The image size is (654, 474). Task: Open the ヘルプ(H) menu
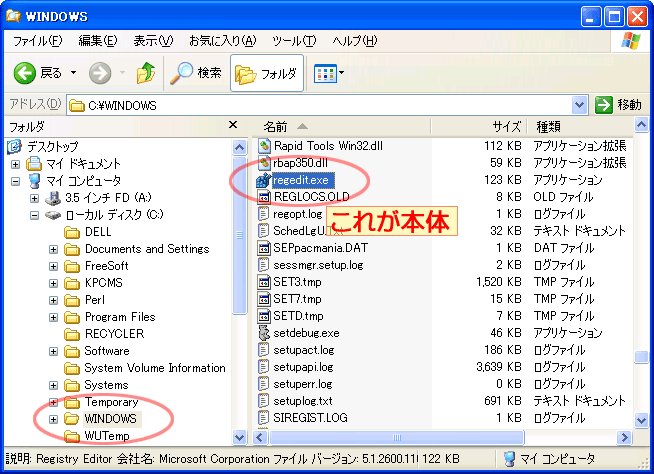tap(355, 41)
